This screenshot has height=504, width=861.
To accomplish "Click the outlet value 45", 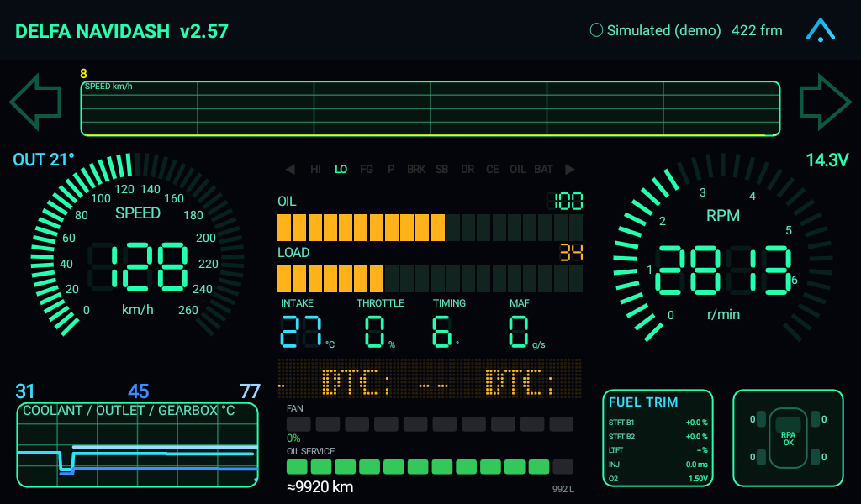I will click(139, 391).
